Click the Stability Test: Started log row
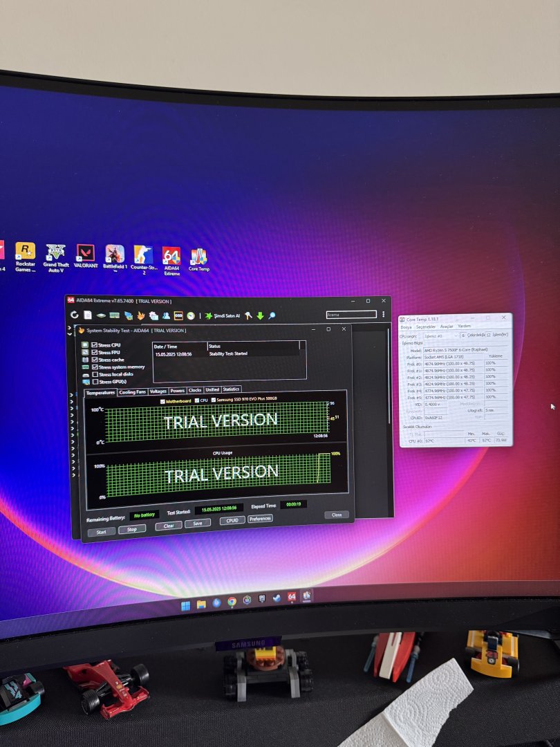560x747 pixels. click(227, 354)
